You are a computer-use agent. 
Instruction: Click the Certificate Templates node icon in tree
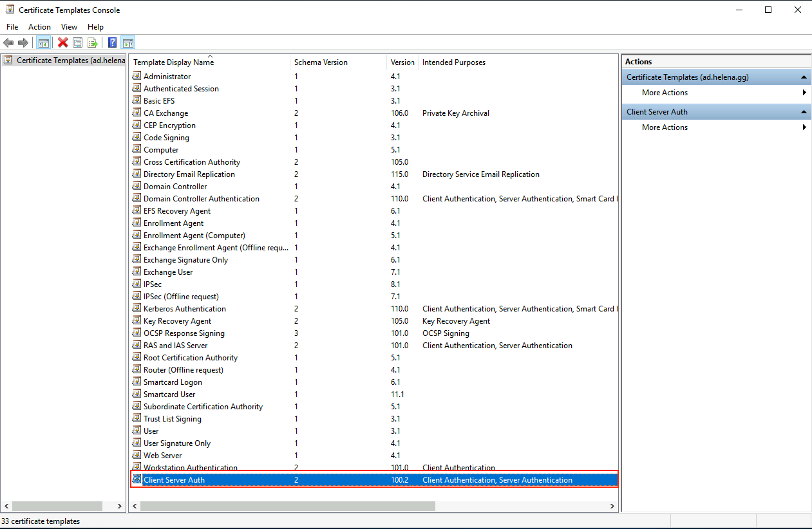coord(8,60)
